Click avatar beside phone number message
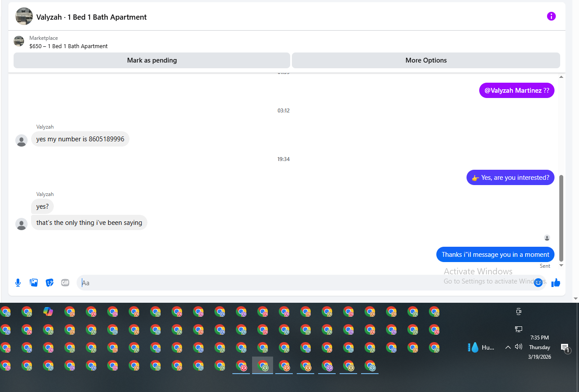 21,140
